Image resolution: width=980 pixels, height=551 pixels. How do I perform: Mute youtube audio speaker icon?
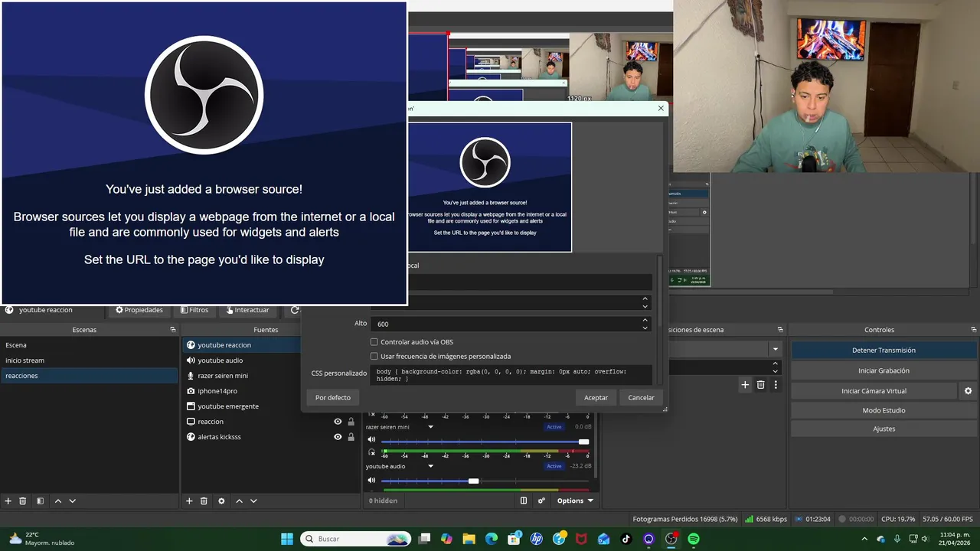371,480
